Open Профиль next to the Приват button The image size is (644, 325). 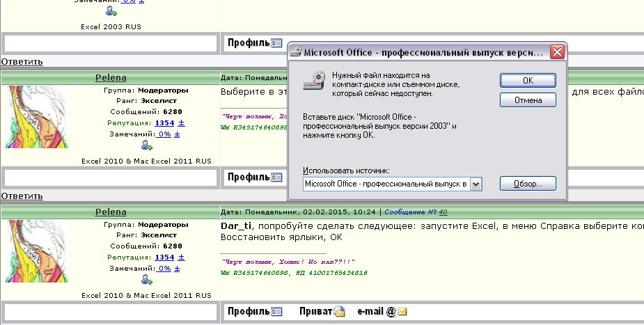[255, 312]
